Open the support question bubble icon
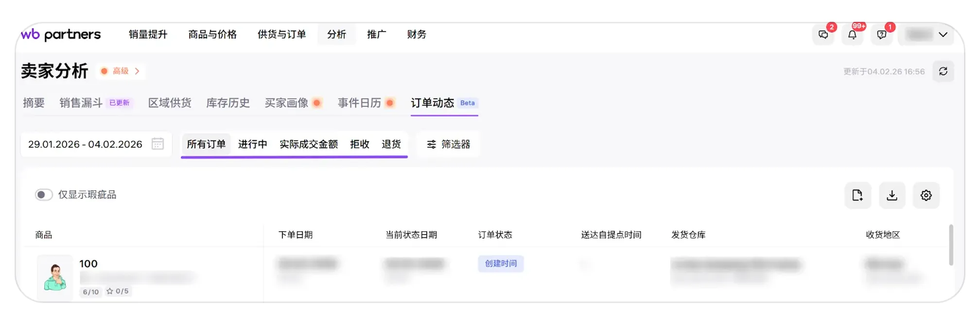Viewport: 980px width, 322px height. (881, 34)
